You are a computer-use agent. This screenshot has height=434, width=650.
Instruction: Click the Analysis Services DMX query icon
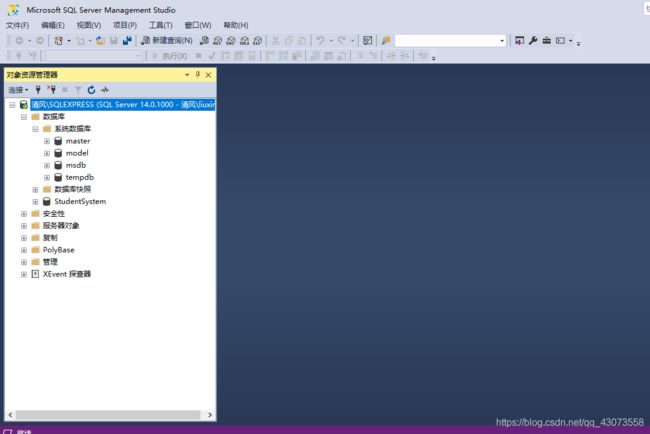[x=231, y=40]
